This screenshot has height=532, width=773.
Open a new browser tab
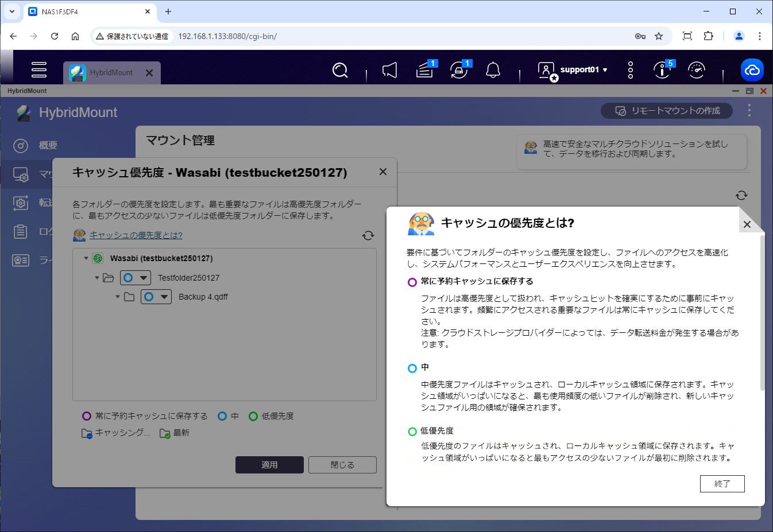click(168, 11)
